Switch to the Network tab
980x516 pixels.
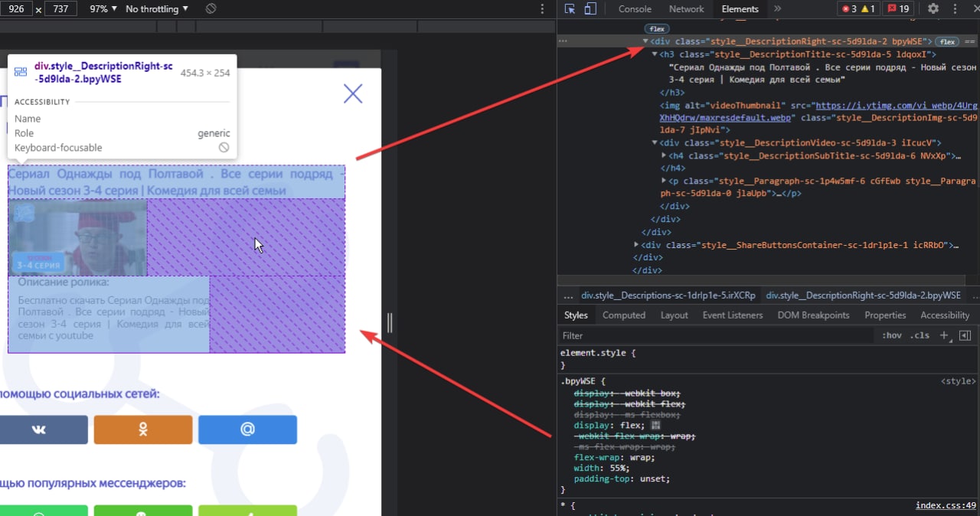point(686,9)
